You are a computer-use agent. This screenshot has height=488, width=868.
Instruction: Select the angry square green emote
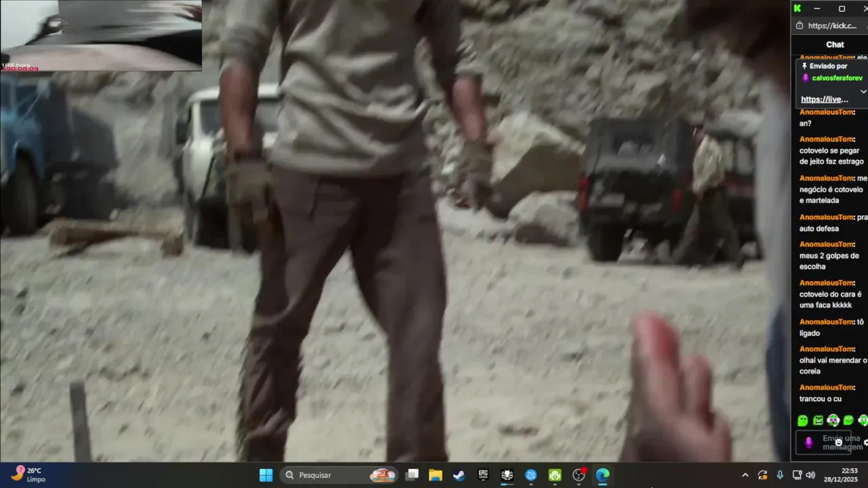818,421
